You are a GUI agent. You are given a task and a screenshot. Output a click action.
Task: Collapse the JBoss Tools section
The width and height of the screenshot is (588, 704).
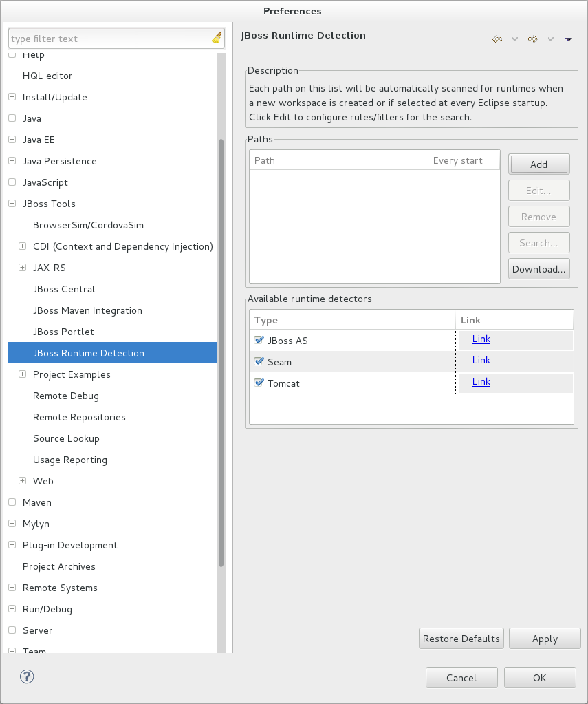click(x=12, y=204)
